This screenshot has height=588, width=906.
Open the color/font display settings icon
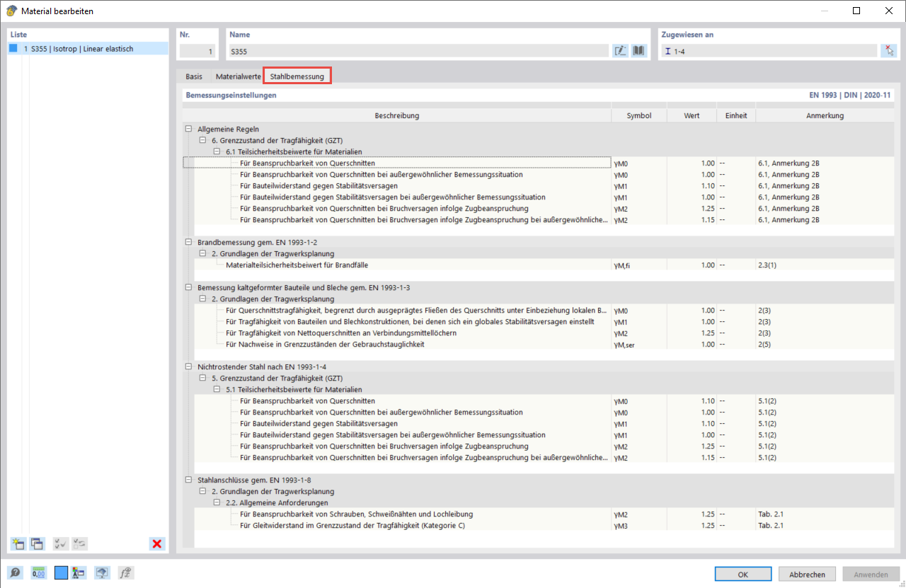pos(79,573)
